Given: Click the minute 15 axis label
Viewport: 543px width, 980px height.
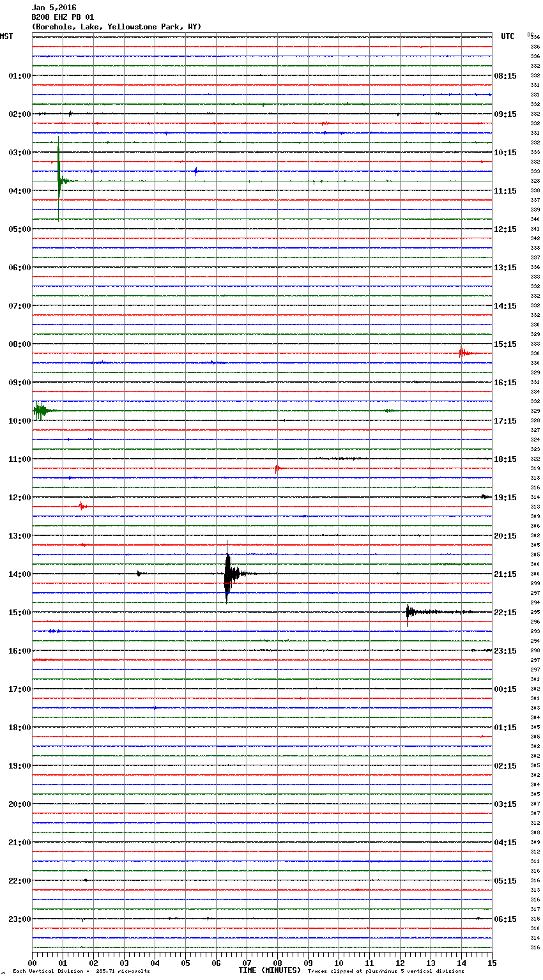Looking at the screenshot, I should [x=492, y=963].
